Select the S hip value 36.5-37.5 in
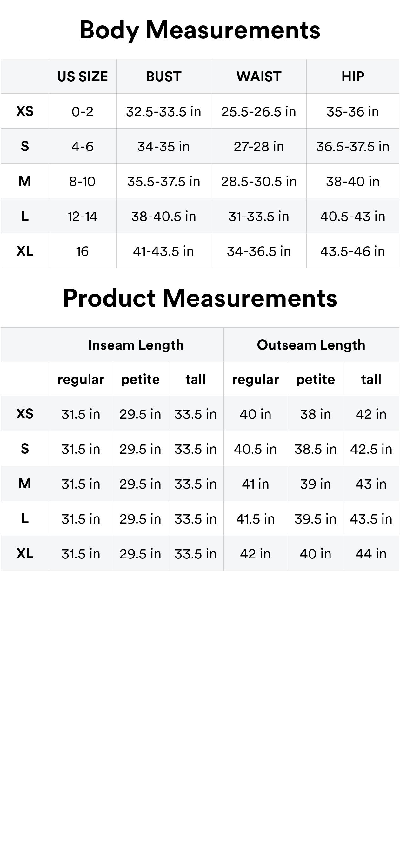 [x=352, y=147]
